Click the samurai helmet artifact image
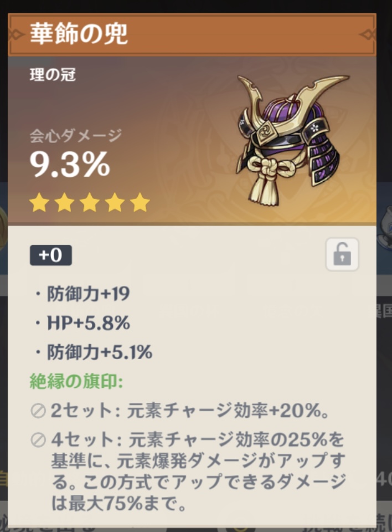 (292, 140)
